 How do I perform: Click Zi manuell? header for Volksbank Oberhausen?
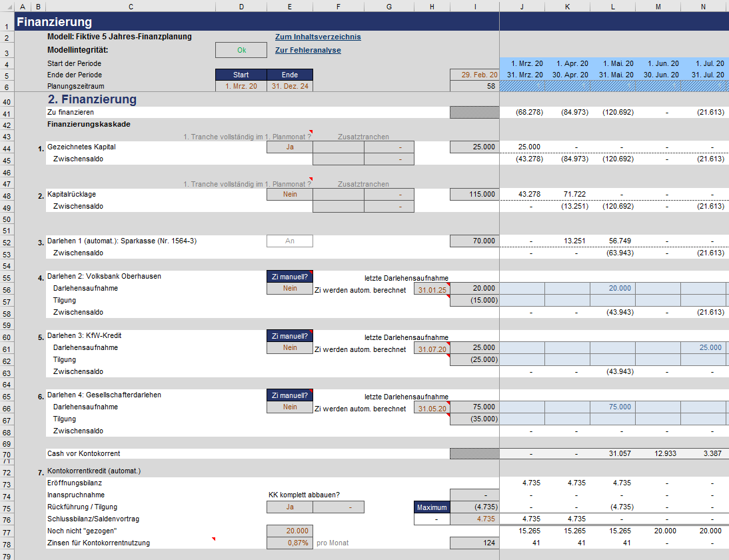(290, 277)
